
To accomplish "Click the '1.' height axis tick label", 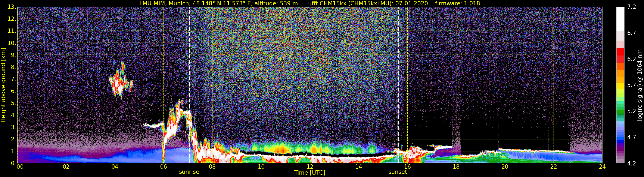I will [13, 151].
